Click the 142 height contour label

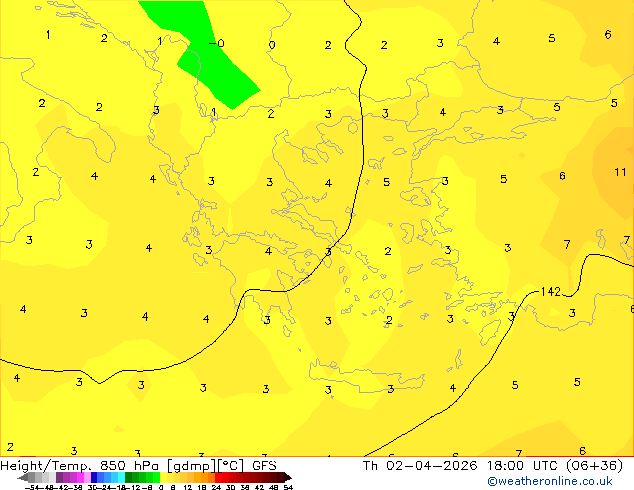pyautogui.click(x=551, y=291)
